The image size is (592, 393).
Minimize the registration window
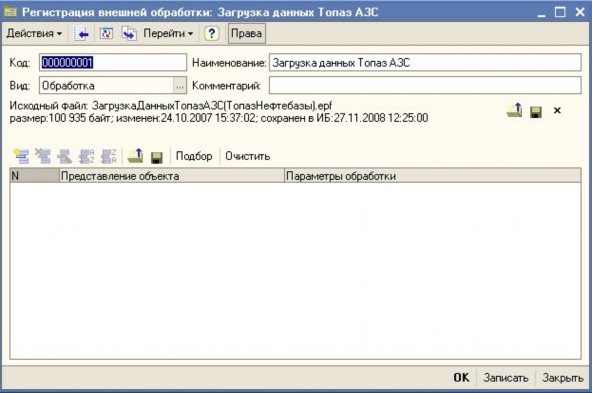tap(541, 13)
